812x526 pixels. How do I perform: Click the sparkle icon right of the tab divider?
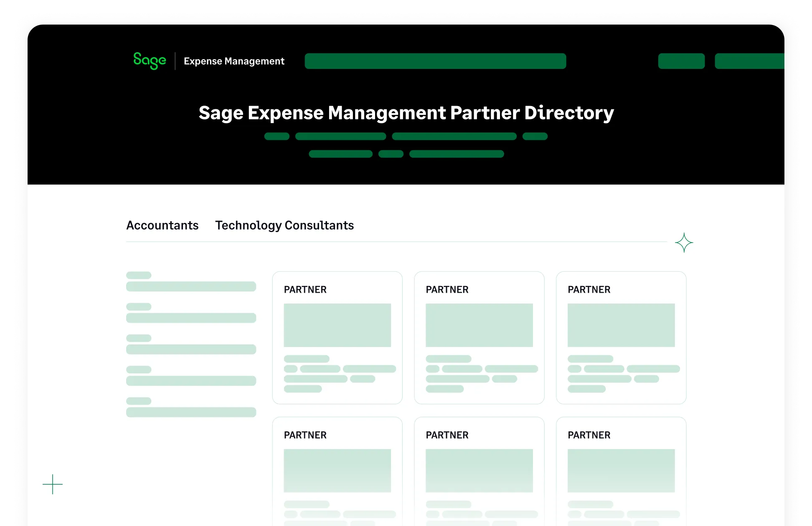(684, 243)
